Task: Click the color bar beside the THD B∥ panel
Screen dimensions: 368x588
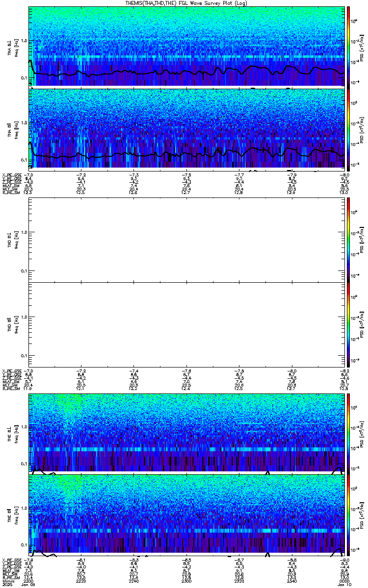Action: [349, 324]
